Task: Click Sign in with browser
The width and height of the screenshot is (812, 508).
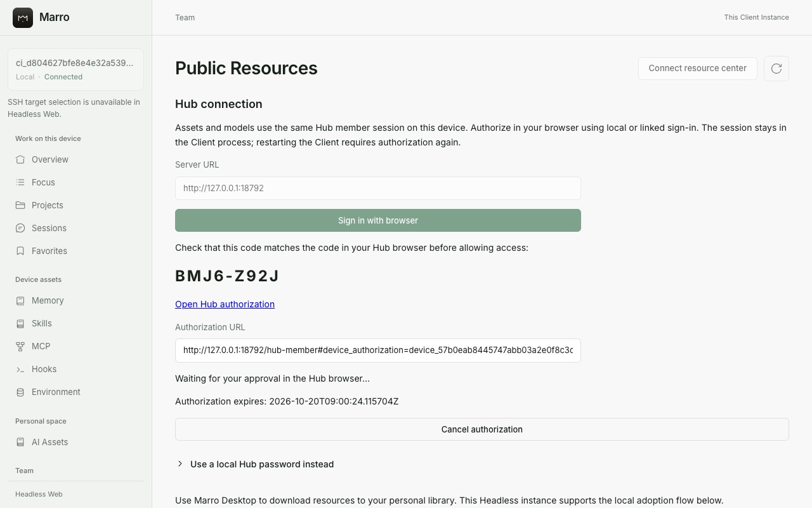Action: 378,220
